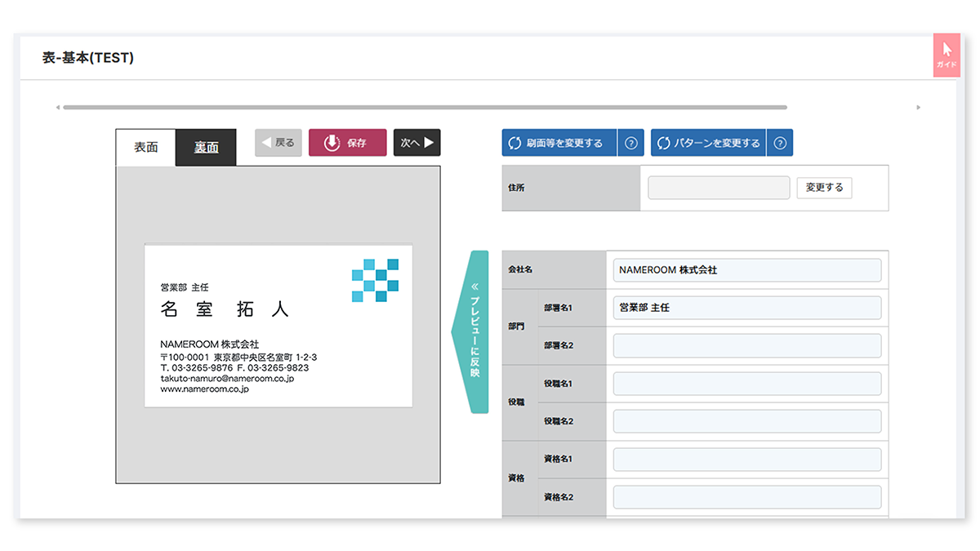Viewport: 980px width, 551px height.
Task: Click left arrow of horizontal scrollbar
Action: [58, 107]
